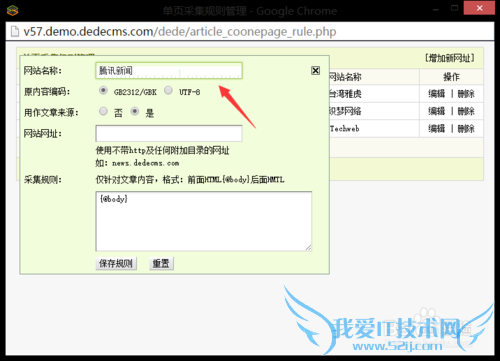Click the 保存规则 button
This screenshot has width=500, height=361.
pyautogui.click(x=116, y=264)
